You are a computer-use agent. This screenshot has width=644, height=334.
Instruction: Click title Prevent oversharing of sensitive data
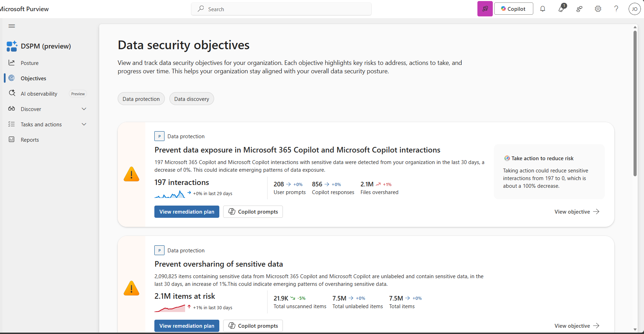click(219, 264)
